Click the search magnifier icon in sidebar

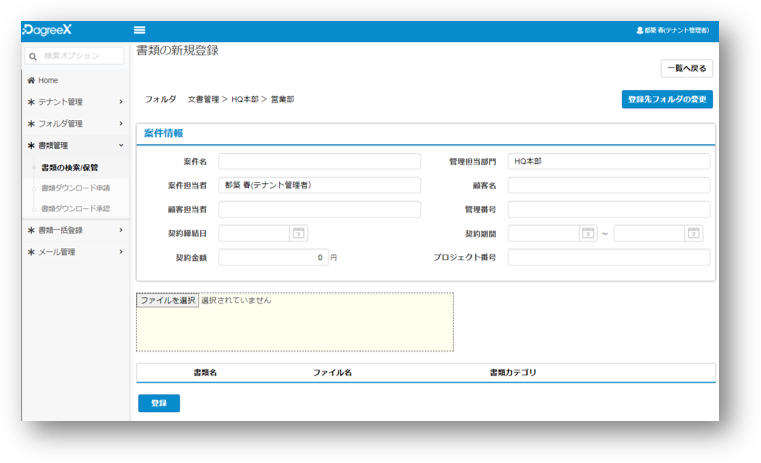click(x=33, y=57)
